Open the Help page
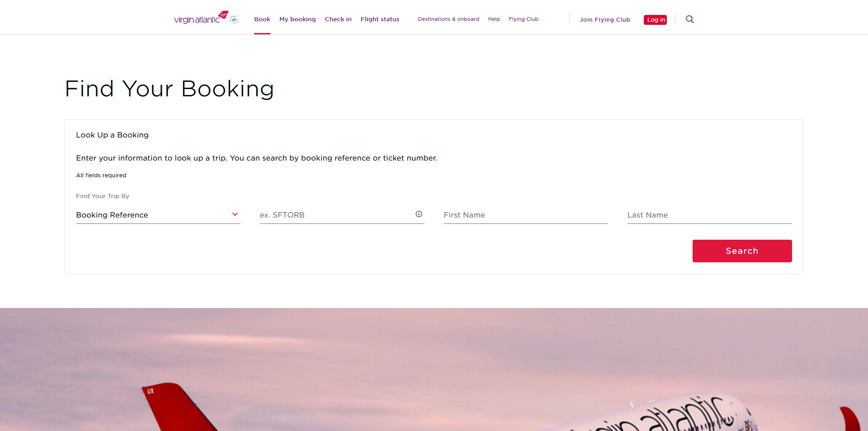This screenshot has height=431, width=868. (x=494, y=19)
